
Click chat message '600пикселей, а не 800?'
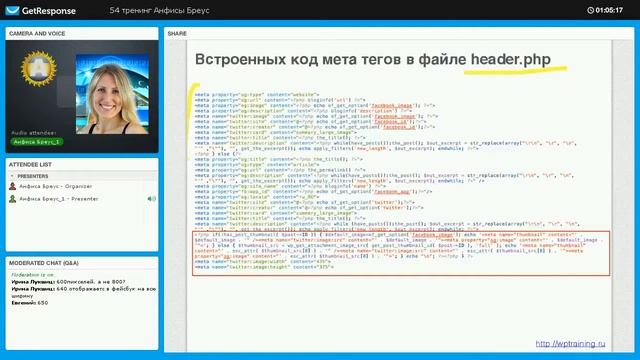(x=69, y=282)
